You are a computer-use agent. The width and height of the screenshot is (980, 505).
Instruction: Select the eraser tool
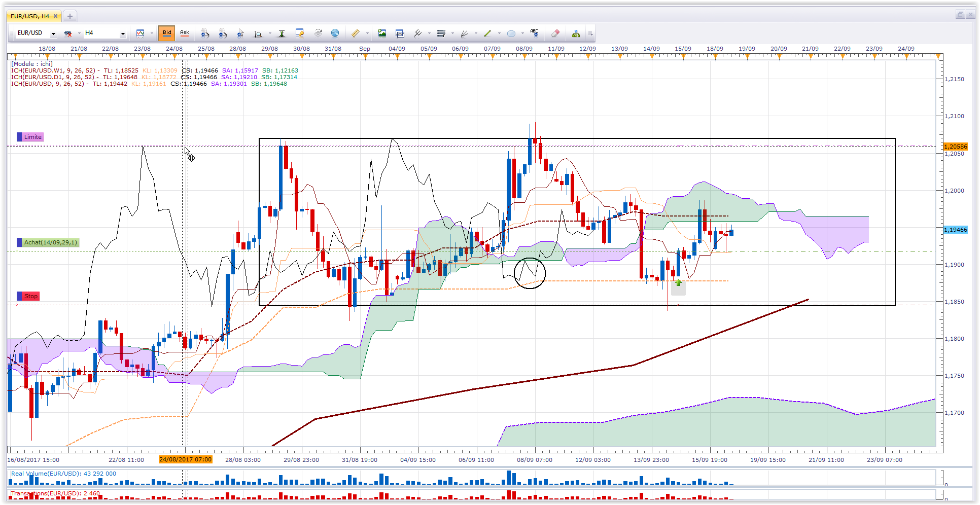click(x=555, y=33)
